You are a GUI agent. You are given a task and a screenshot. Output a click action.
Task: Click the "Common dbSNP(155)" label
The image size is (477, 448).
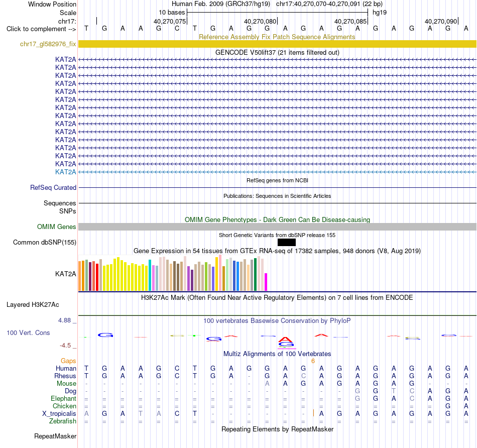(44, 242)
